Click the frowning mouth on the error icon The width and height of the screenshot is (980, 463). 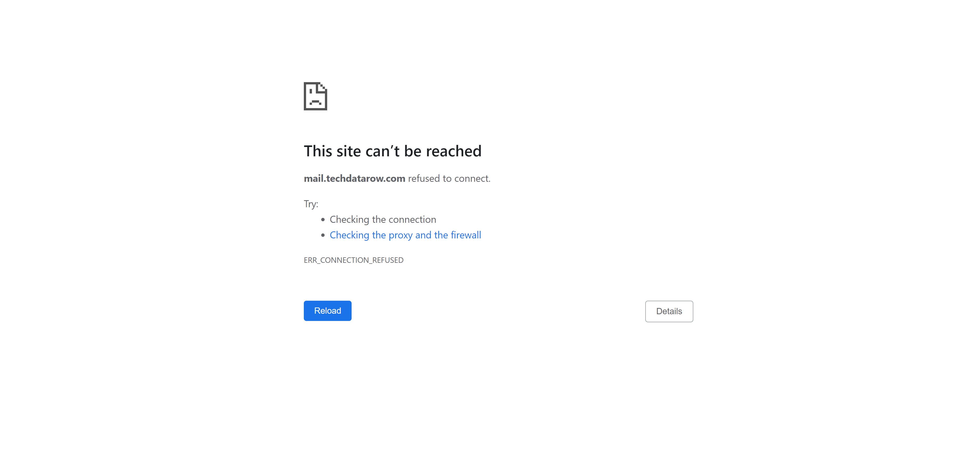[316, 102]
